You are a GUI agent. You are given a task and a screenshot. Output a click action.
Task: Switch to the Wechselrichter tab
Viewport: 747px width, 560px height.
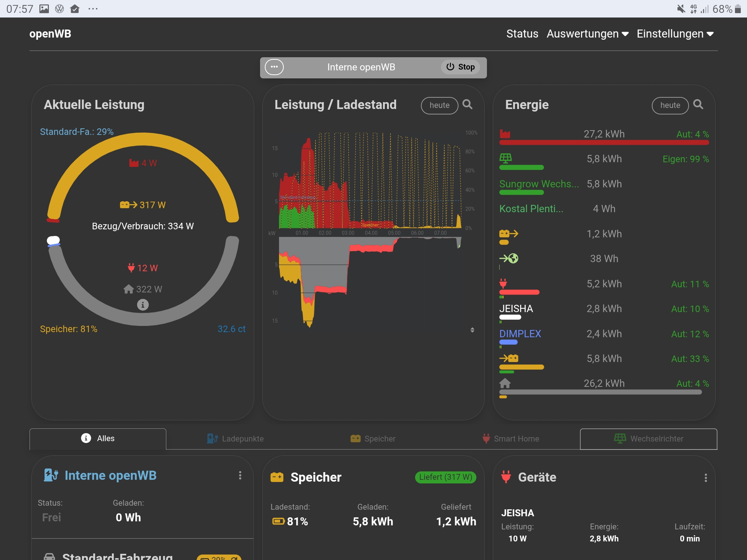[x=649, y=439]
